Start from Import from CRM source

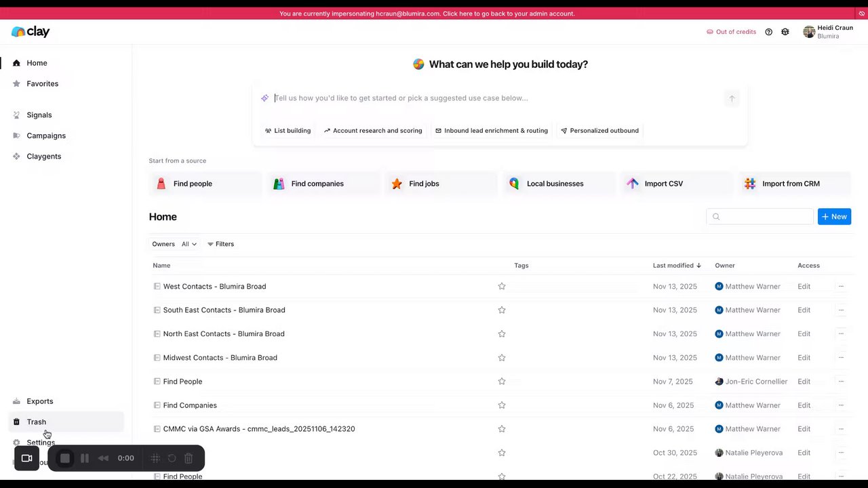794,184
